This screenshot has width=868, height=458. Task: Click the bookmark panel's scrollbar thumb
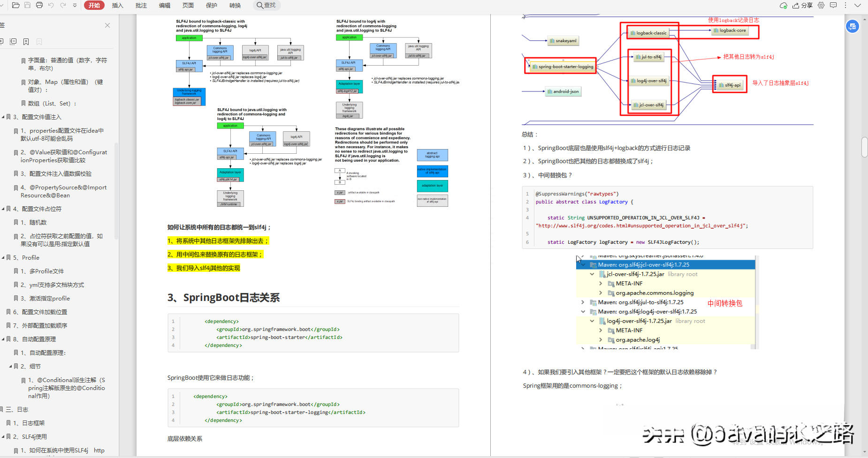(116, 192)
